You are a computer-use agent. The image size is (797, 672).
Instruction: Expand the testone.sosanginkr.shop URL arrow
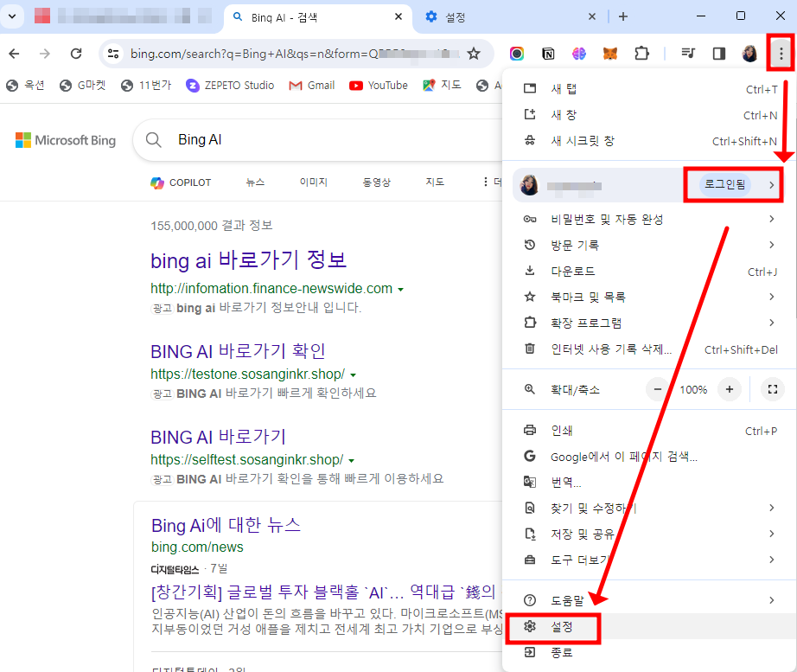(354, 374)
